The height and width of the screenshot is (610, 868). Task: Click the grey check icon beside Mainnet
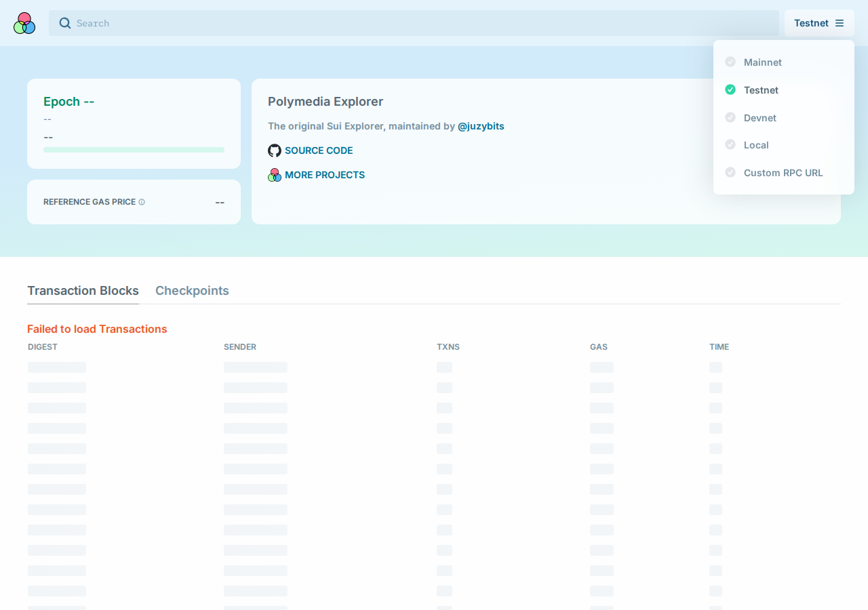[730, 62]
